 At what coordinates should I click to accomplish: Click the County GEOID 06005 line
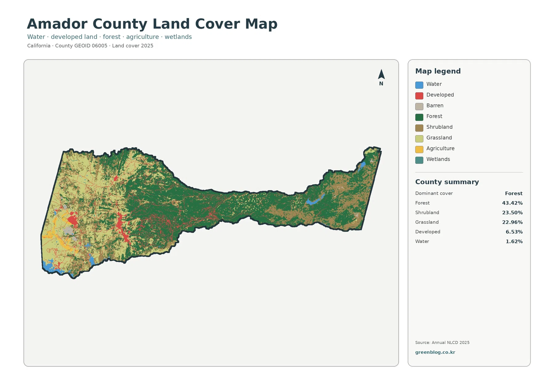(90, 46)
